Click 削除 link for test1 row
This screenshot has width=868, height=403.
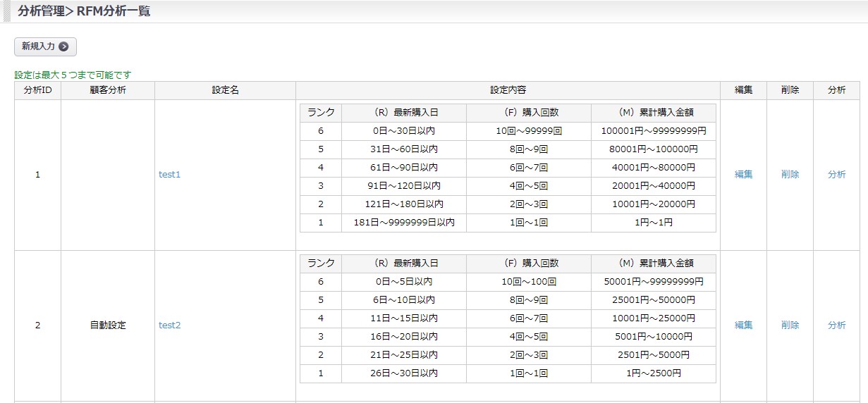click(x=790, y=175)
